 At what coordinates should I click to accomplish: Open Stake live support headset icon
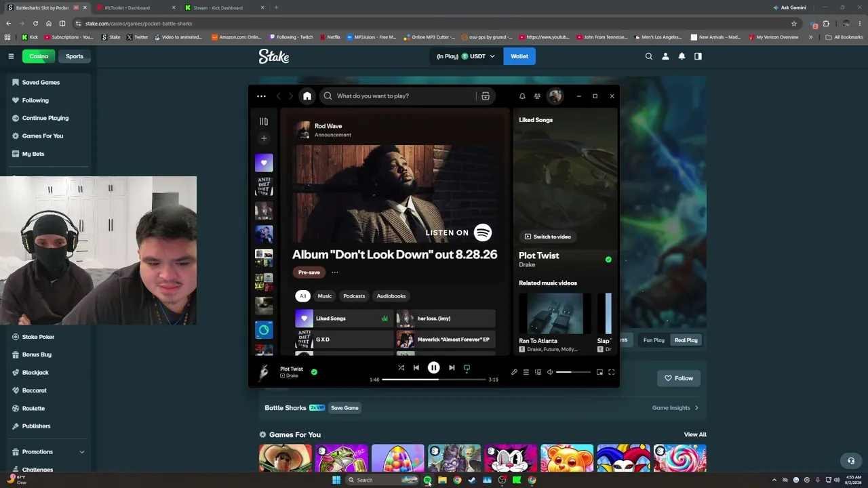tap(851, 461)
